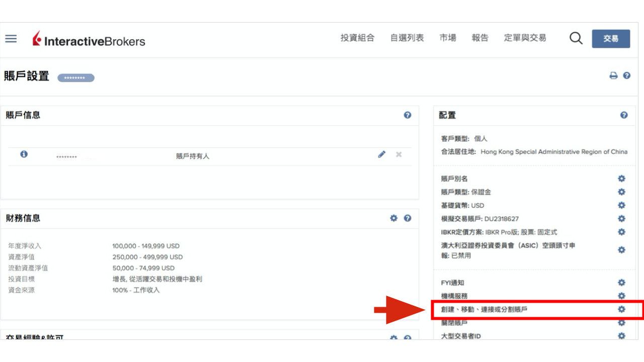Click the 合法居住地 Hong Kong text

(534, 152)
